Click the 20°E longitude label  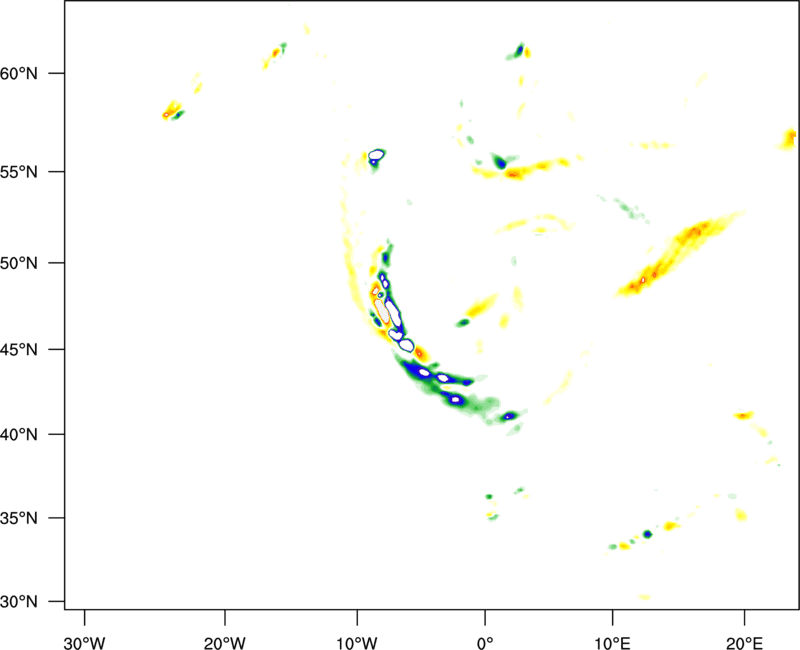pyautogui.click(x=744, y=643)
